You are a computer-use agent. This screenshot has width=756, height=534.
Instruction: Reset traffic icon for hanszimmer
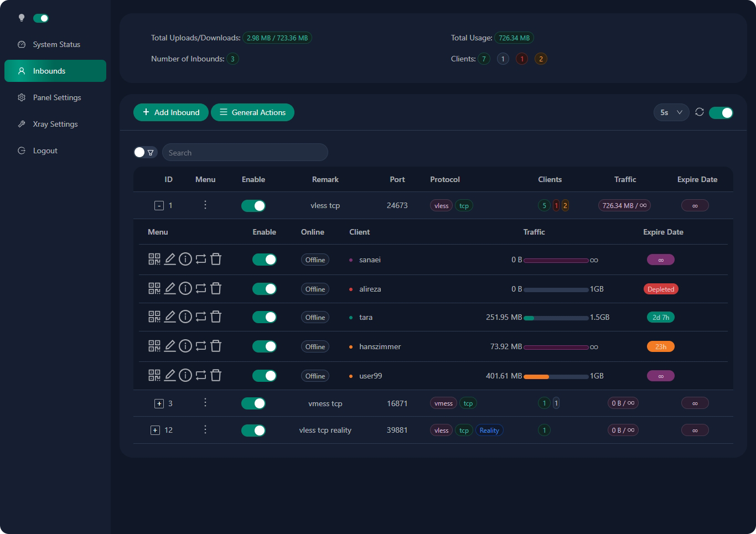(201, 346)
